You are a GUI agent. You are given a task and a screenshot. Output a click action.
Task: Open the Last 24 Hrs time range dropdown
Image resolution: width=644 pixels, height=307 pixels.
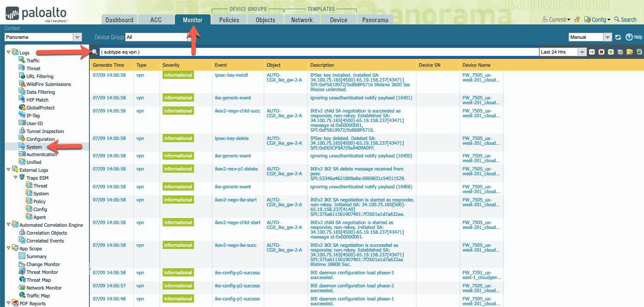pos(582,52)
